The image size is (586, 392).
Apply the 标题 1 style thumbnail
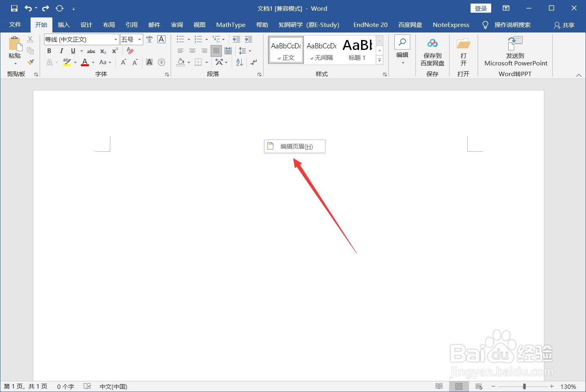tap(357, 50)
